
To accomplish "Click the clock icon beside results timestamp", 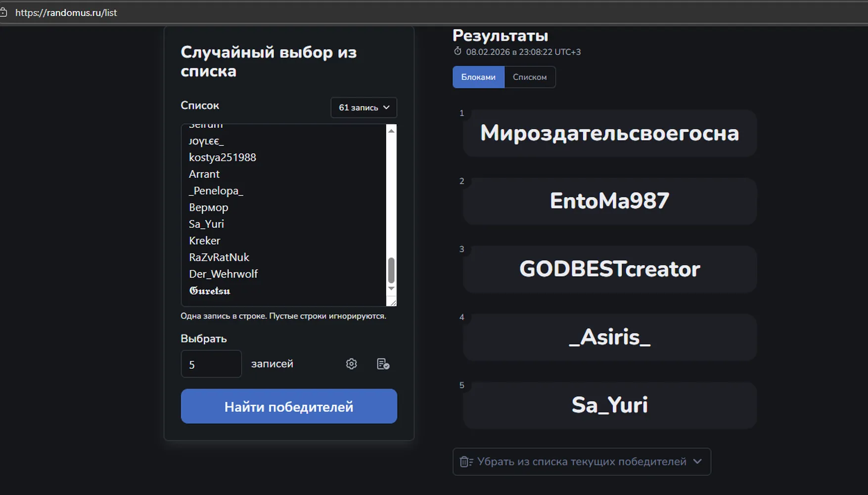I will point(457,51).
